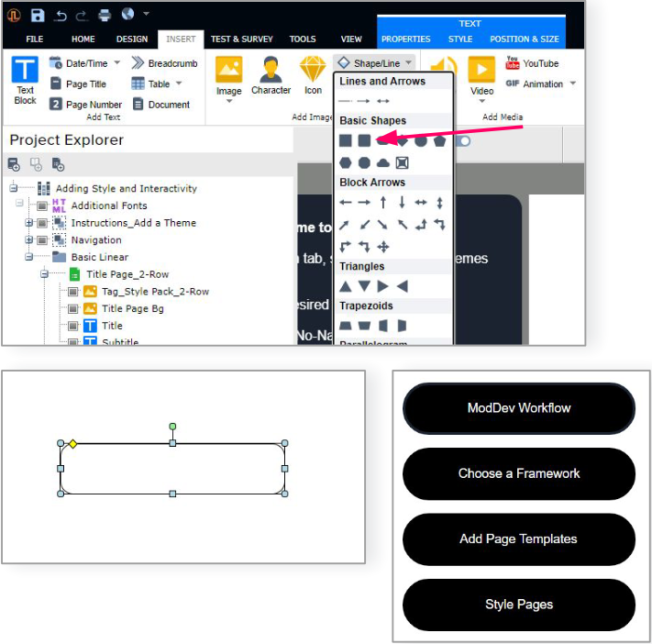
Task: Pick the pentagon shape in Basic Shapes
Action: pos(439,140)
